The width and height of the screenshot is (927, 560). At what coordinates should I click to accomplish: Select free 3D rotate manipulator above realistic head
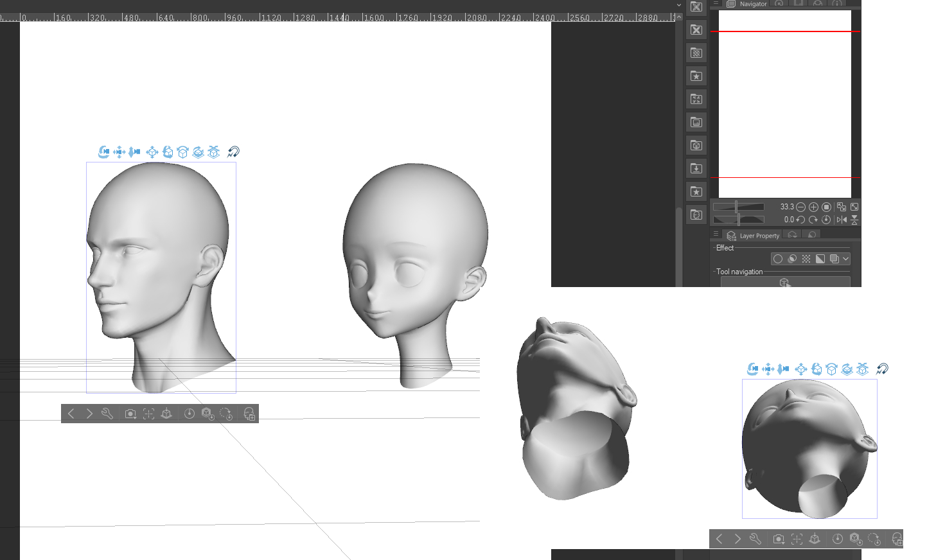168,152
